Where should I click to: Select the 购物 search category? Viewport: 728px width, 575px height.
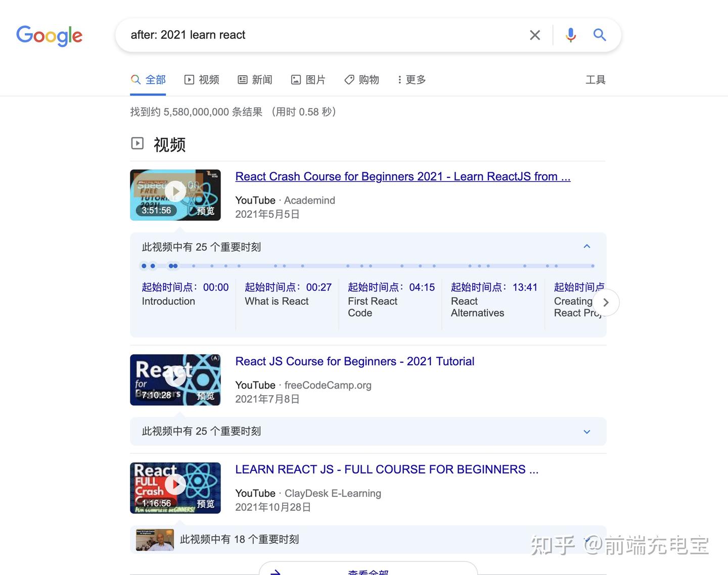coord(361,79)
